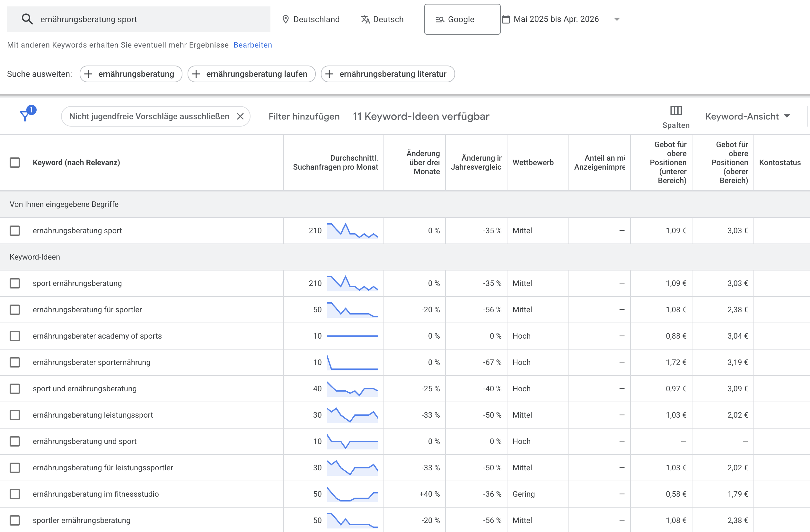Click trend sparkline for 'ernährungsberatung sport'
The image size is (810, 532).
(x=352, y=230)
